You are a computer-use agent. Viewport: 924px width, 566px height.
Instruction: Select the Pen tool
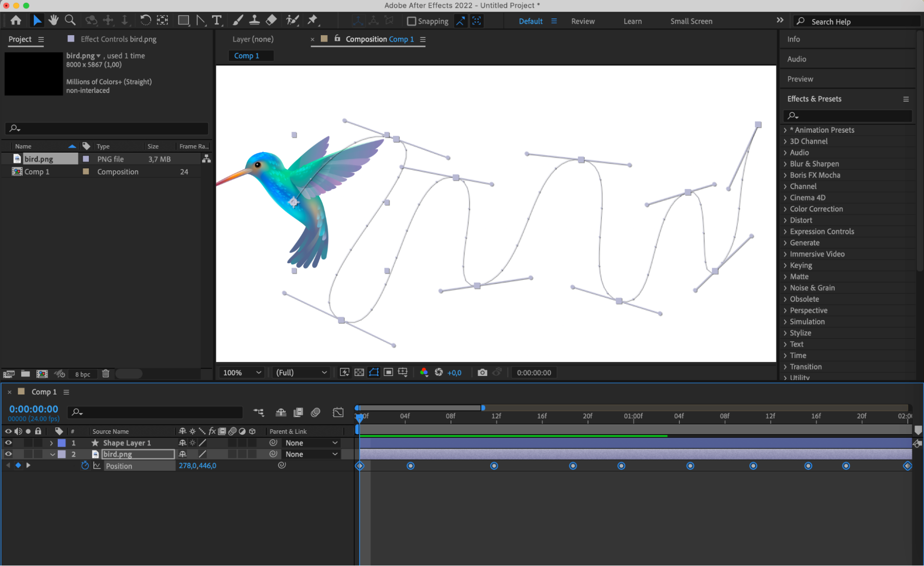(x=201, y=20)
